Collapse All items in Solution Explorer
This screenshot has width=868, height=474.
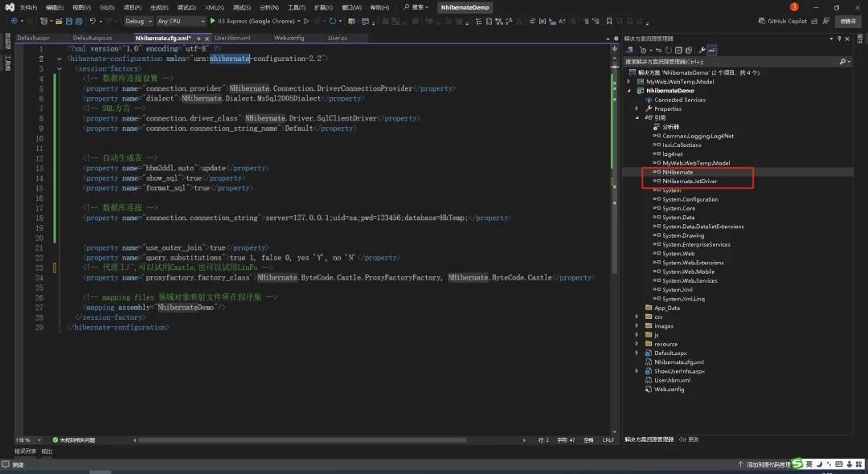point(678,50)
